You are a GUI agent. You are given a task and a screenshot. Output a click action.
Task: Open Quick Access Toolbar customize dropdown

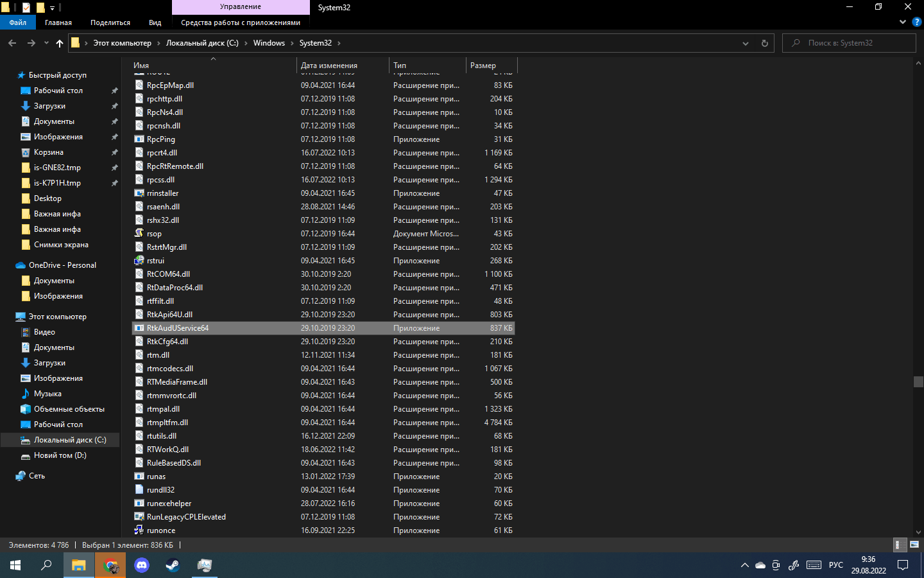pyautogui.click(x=53, y=8)
